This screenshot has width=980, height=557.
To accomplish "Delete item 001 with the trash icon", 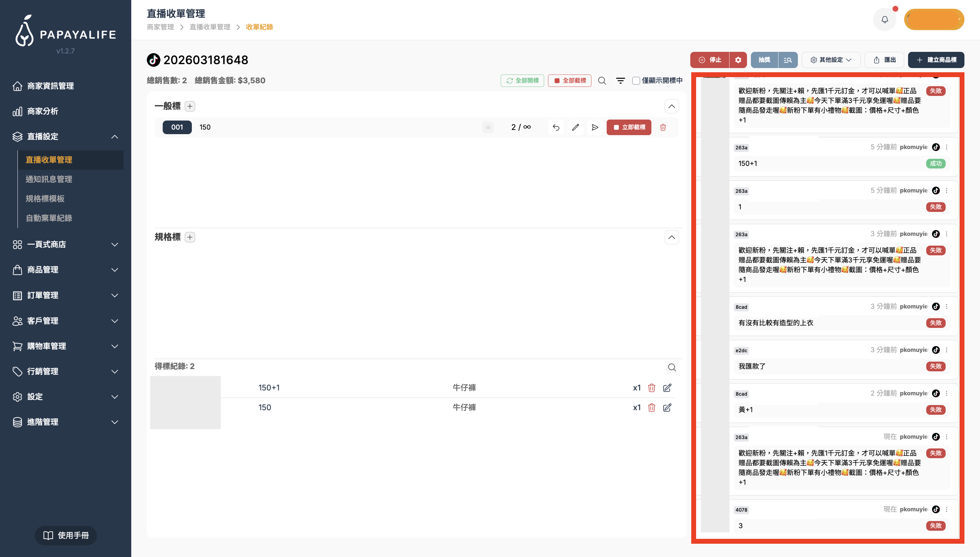I will point(663,127).
